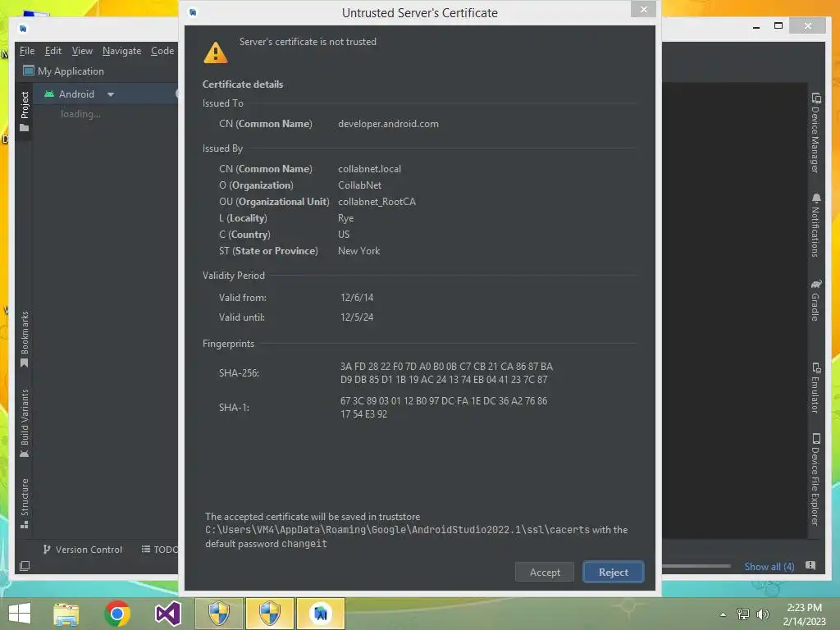Open Visual Studio from the taskbar
Viewport: 840px width, 630px height.
pos(167,614)
